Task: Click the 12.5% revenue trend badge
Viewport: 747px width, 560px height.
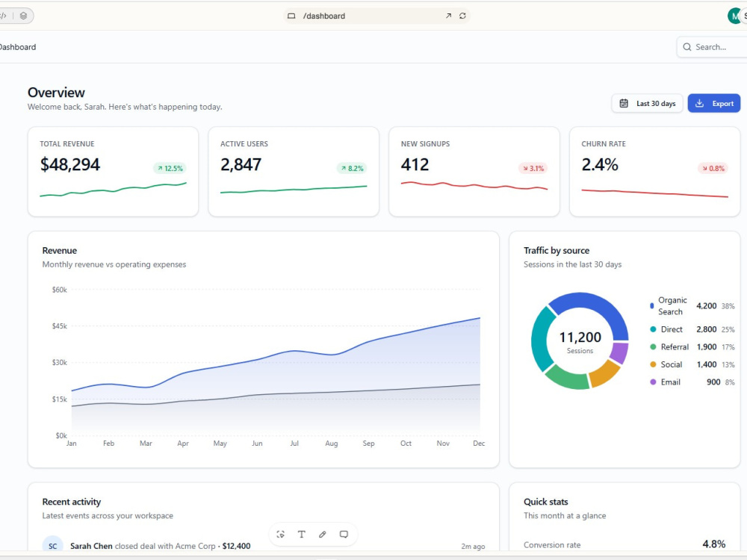Action: [x=170, y=168]
